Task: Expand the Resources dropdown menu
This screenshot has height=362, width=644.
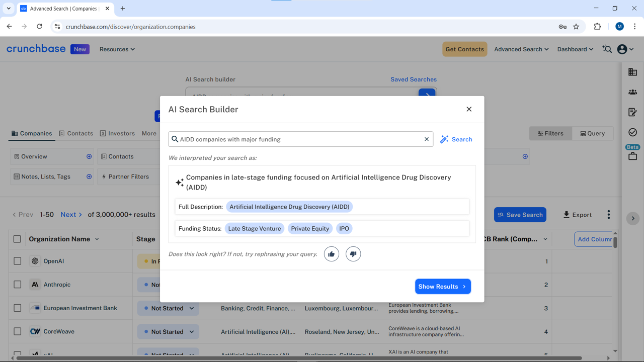Action: point(117,49)
